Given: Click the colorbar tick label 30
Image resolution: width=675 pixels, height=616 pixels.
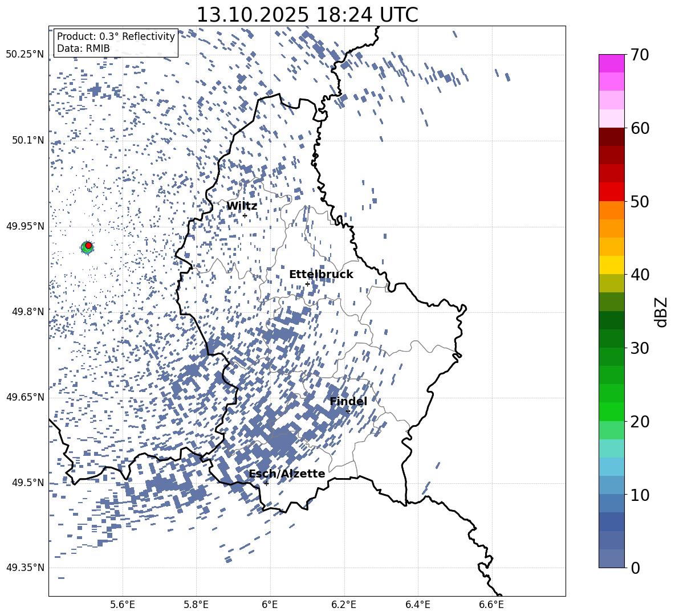Looking at the screenshot, I should coord(640,348).
